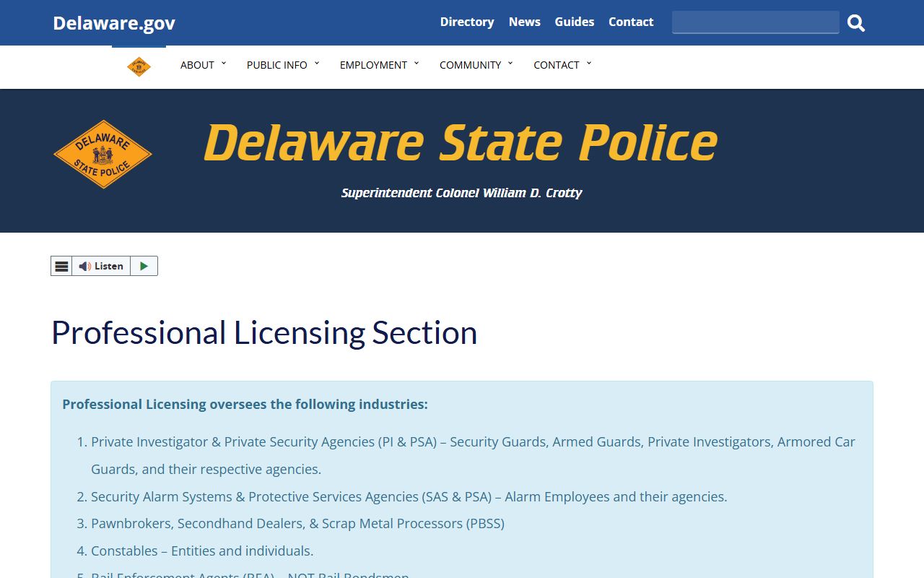Click the magnifying glass search icon
Viewport: 924px width, 578px height.
click(x=856, y=23)
